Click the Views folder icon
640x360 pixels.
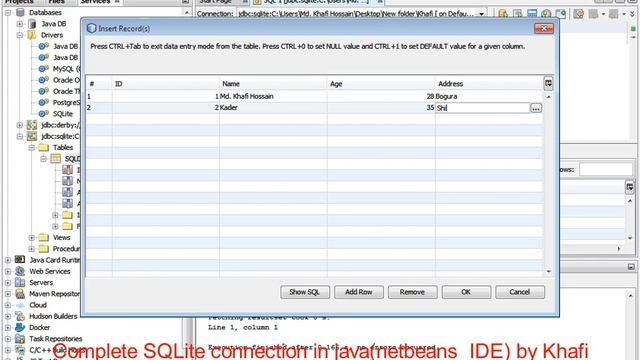coord(44,237)
